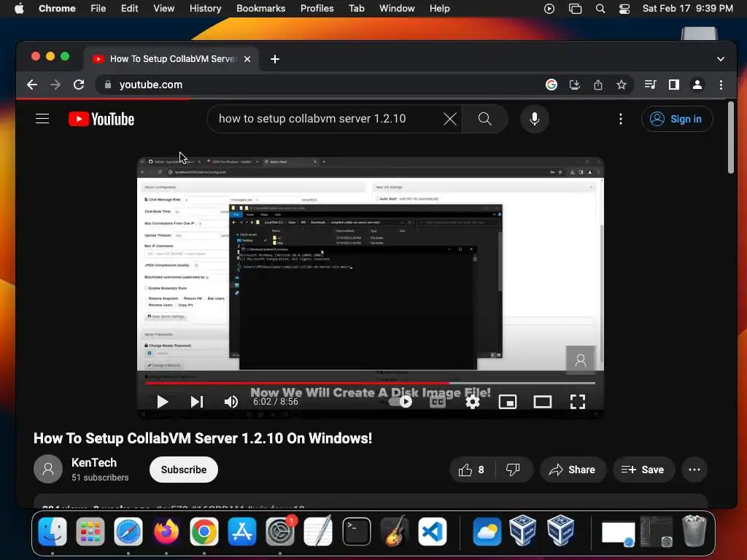This screenshot has width=747, height=560.
Task: Toggle Chrome side panel
Action: coord(673,85)
